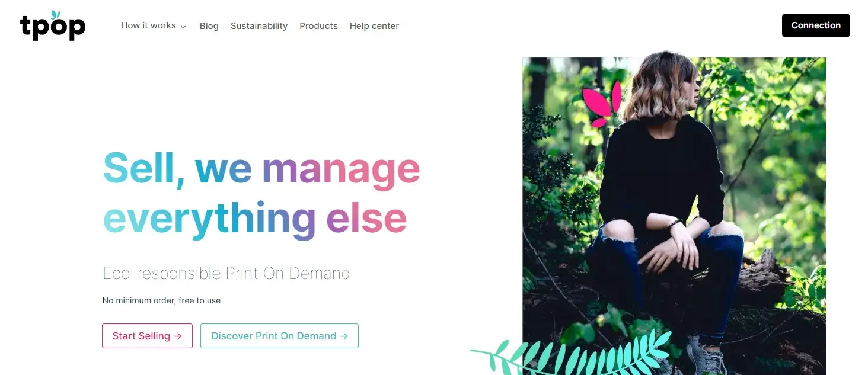Go to the Blog page
This screenshot has width=868, height=375.
coord(209,26)
